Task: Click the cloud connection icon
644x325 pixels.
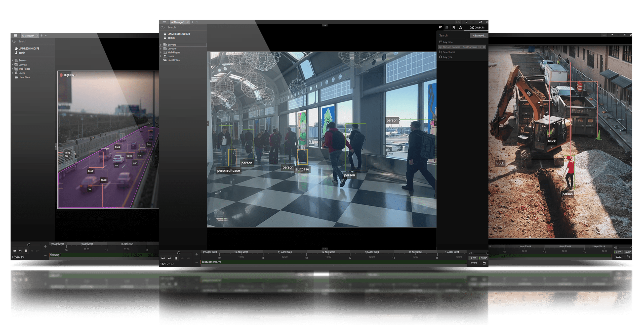Action: (458, 22)
